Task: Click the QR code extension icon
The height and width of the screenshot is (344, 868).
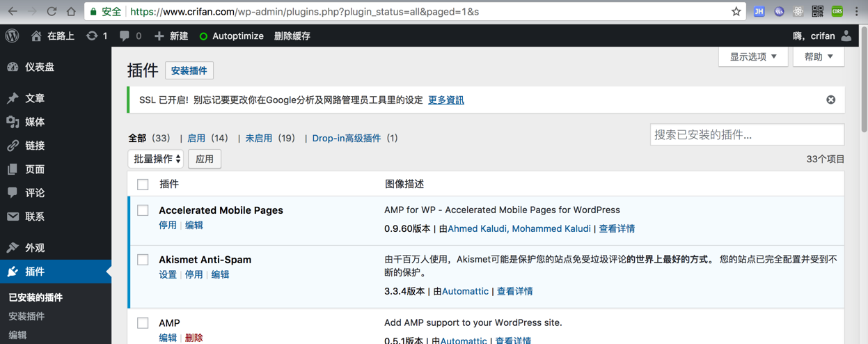Action: [817, 11]
